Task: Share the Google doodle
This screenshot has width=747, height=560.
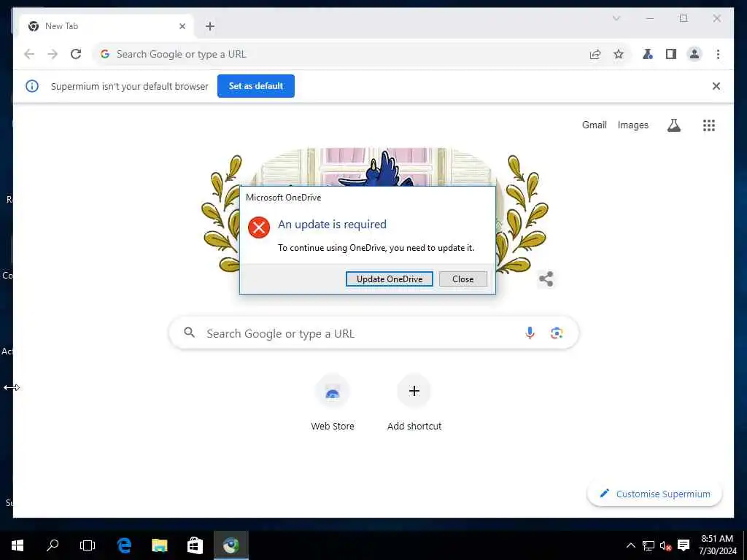Action: pyautogui.click(x=546, y=279)
